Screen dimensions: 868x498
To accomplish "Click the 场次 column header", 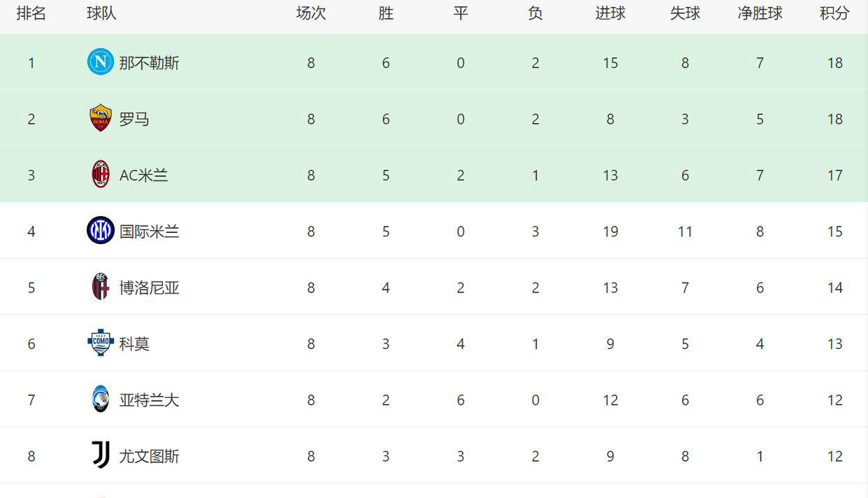I will 311,13.
